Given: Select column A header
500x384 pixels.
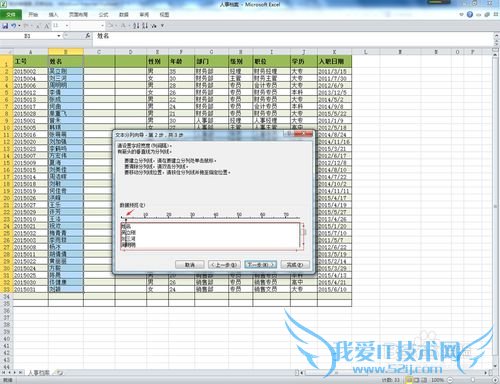Looking at the screenshot, I should click(x=31, y=52).
